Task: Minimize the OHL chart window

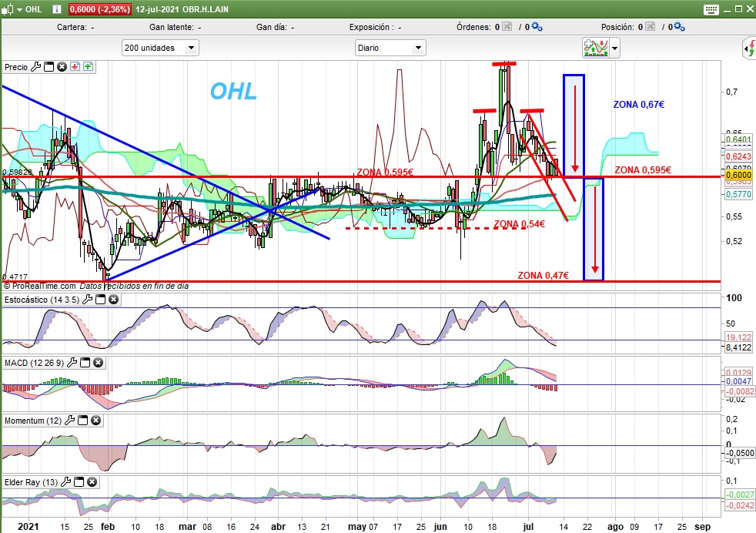Action: coord(728,9)
